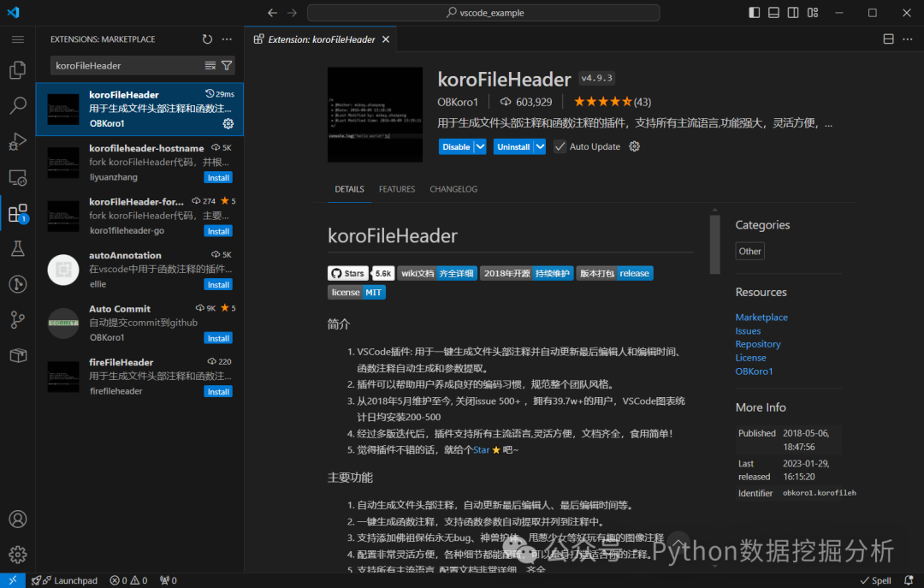The image size is (924, 588).
Task: Open the Repository resource link
Action: [758, 344]
